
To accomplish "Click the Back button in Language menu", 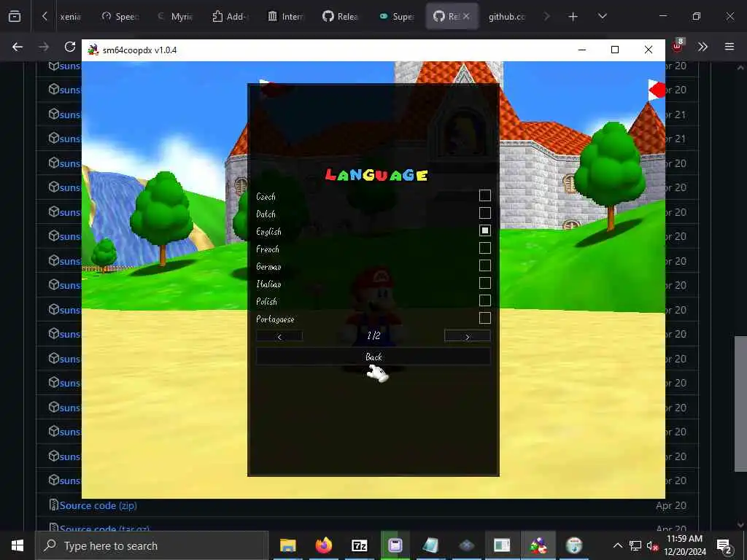I will (373, 357).
